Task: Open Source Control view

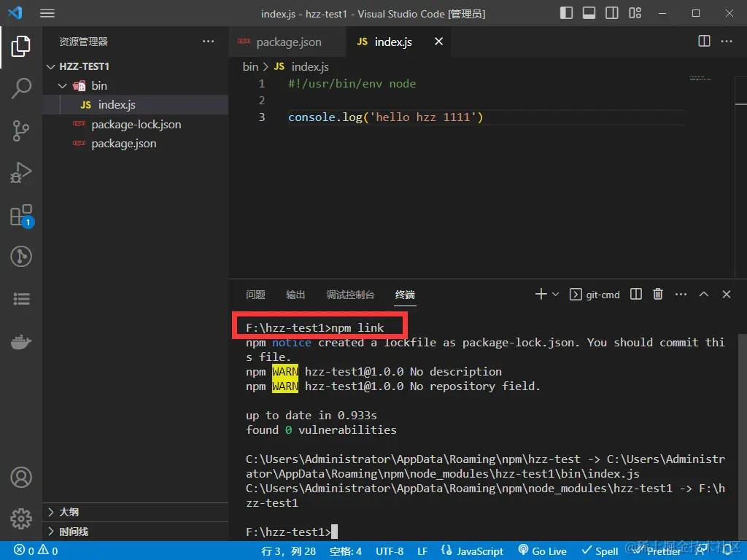Action: (21, 131)
